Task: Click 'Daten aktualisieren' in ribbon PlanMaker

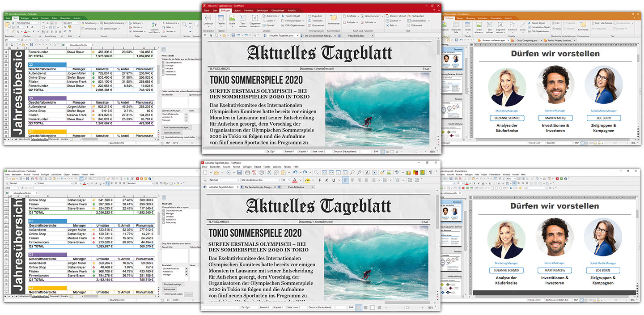Action: (x=172, y=133)
